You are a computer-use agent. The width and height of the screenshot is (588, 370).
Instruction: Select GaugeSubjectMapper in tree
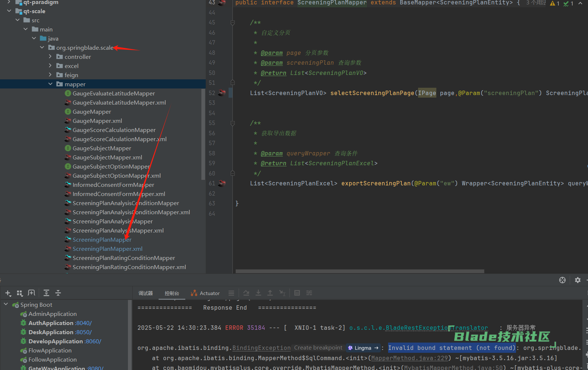tap(102, 148)
